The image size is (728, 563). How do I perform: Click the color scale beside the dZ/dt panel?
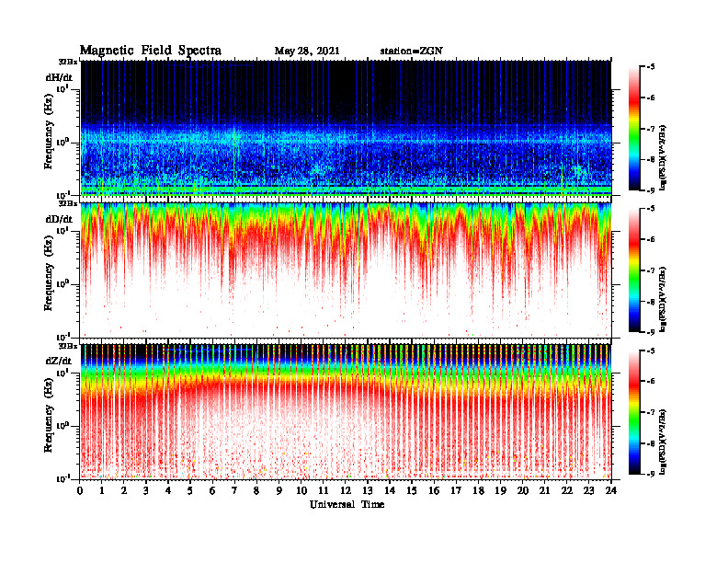(634, 412)
